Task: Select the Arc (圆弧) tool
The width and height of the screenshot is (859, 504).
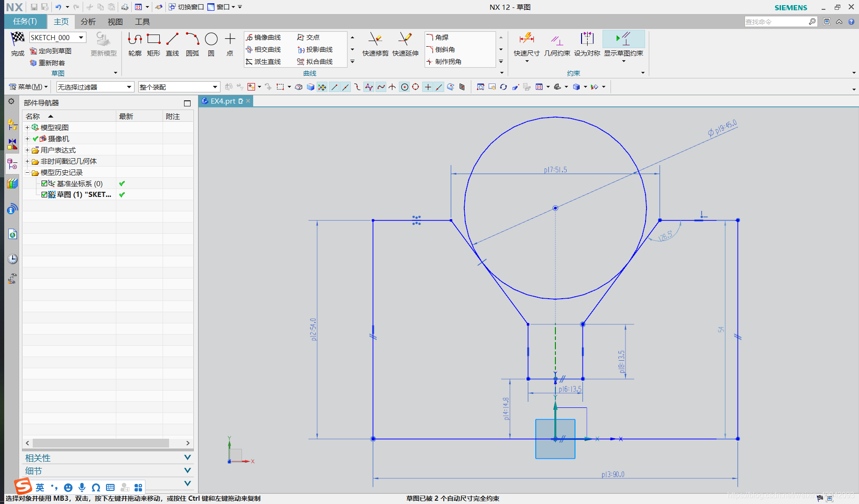Action: [x=192, y=44]
